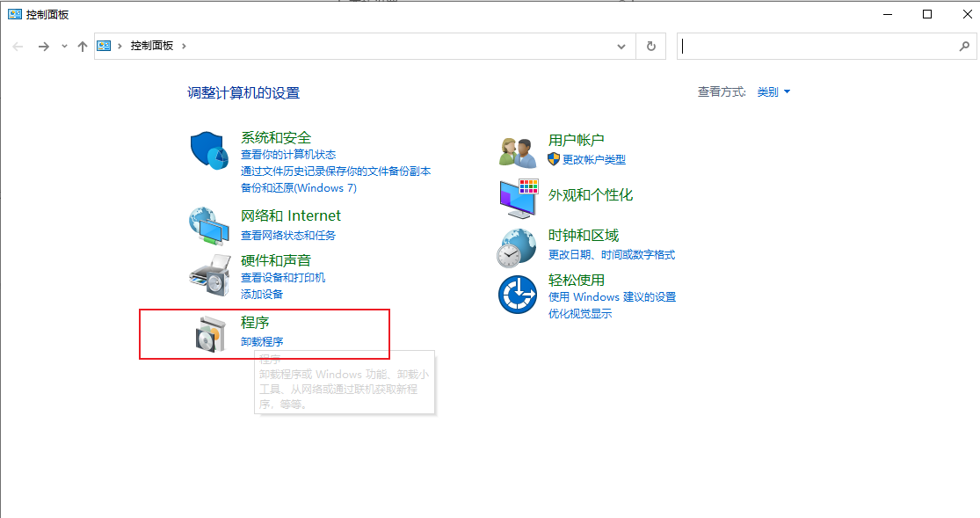
Task: Open the 时钟和区域 heading
Action: (x=583, y=235)
